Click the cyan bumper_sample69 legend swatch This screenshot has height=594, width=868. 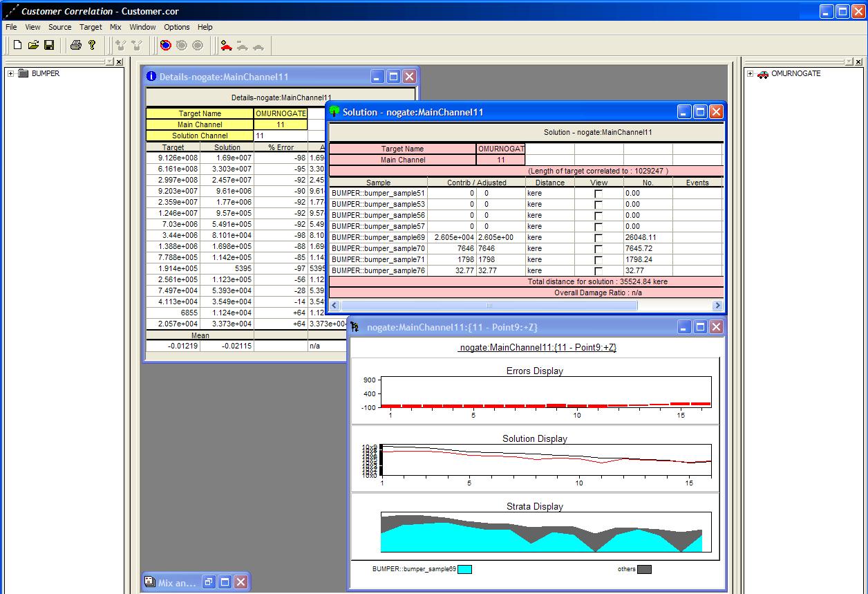pyautogui.click(x=464, y=569)
